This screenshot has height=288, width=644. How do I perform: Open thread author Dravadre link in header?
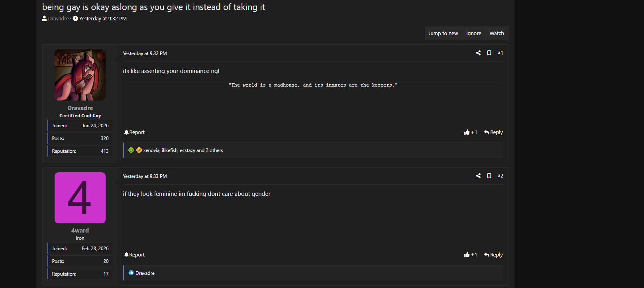click(58, 19)
